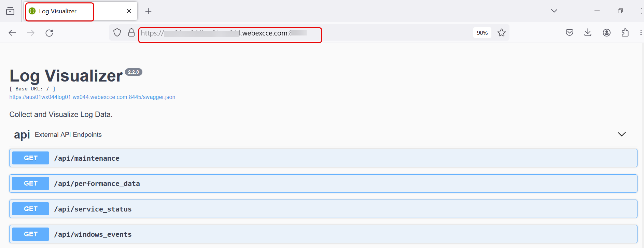Click the Base URL text line
Screen dimensions: 644x248
coord(32,89)
